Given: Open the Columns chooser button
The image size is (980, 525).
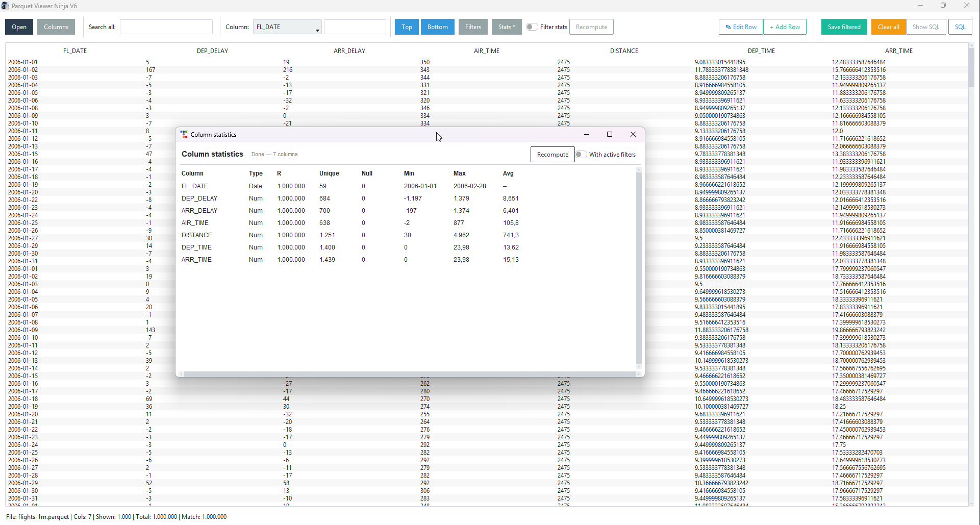Looking at the screenshot, I should click(56, 27).
